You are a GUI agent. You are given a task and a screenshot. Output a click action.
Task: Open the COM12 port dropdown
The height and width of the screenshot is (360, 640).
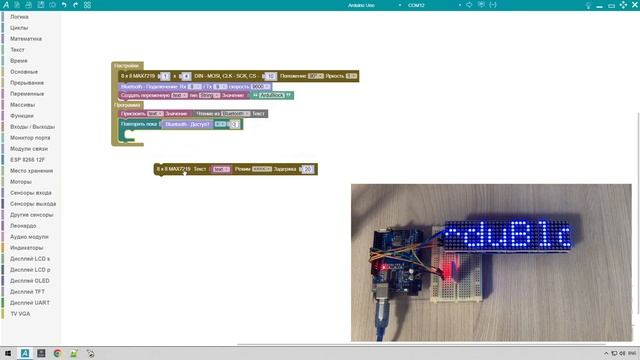(x=434, y=5)
